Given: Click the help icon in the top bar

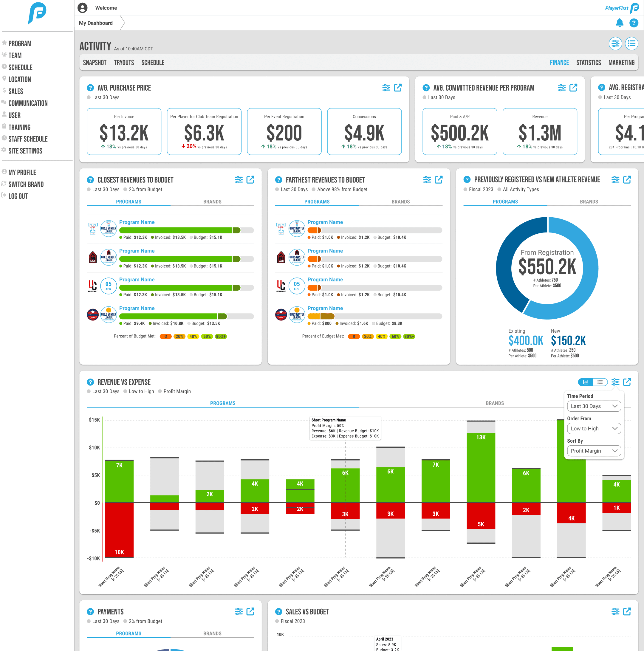Looking at the screenshot, I should point(634,23).
